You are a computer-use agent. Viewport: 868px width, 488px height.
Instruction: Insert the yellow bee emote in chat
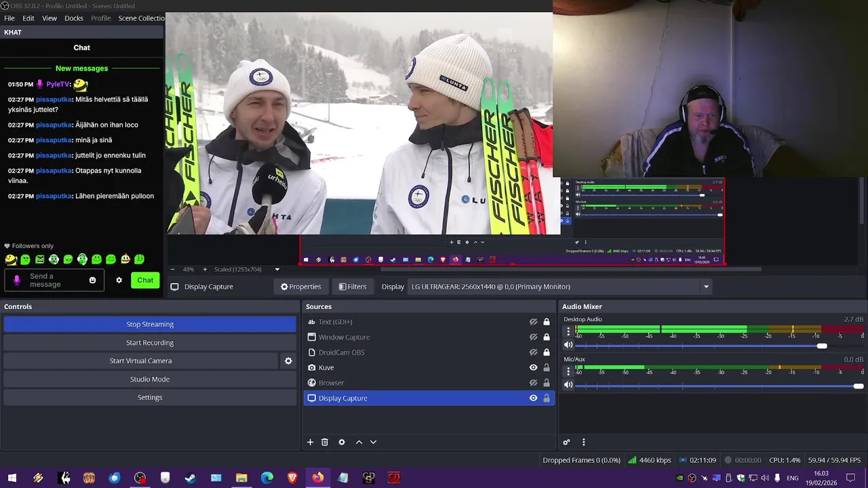(x=11, y=259)
